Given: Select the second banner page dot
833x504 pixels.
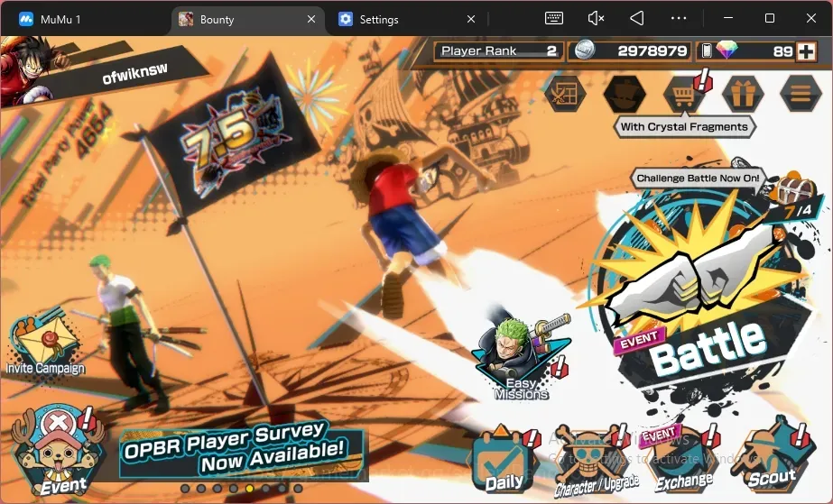Looking at the screenshot, I should pyautogui.click(x=201, y=488).
